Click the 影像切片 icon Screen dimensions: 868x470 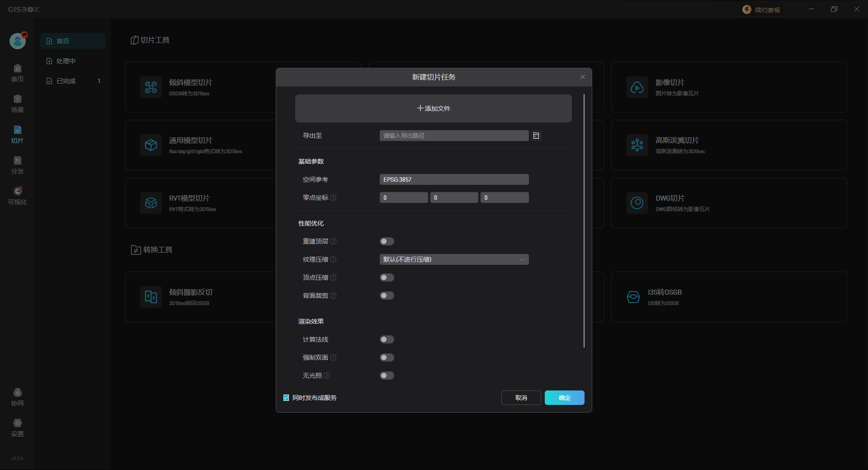click(637, 87)
